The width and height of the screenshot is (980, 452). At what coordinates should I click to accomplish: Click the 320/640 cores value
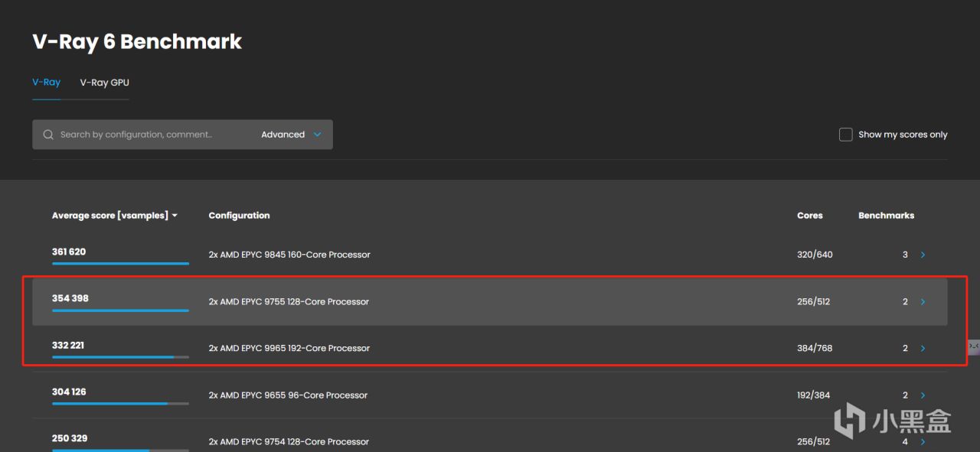pos(815,255)
